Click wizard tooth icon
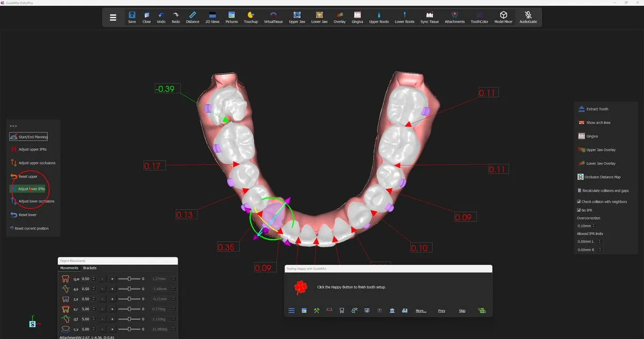This screenshot has width=644, height=339. tap(342, 311)
